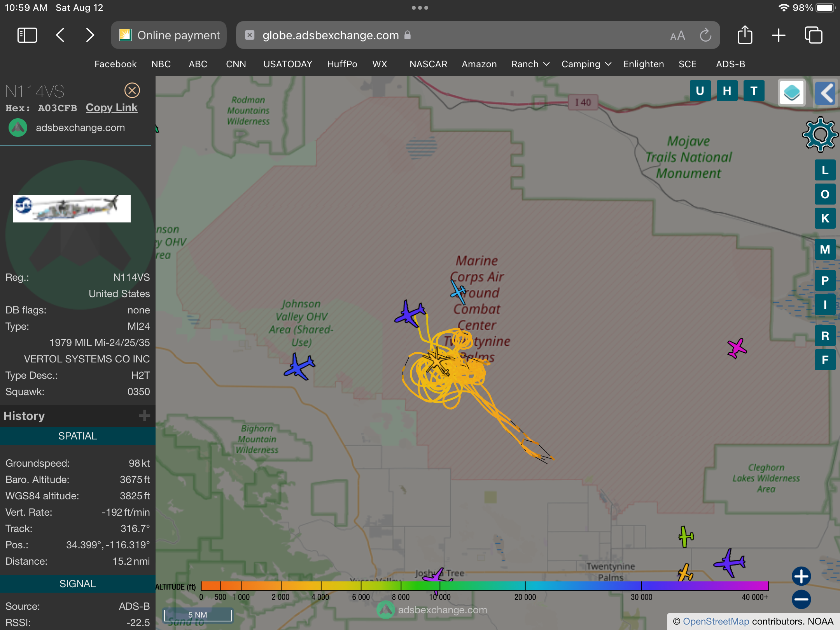Select the N114VS registration value
This screenshot has width=840, height=630.
[x=131, y=277]
